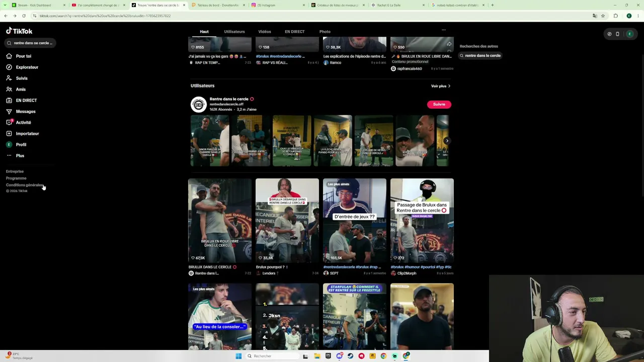Screen dimensions: 644x362
Task: Click the phone app icon in header pill
Action: click(x=617, y=34)
